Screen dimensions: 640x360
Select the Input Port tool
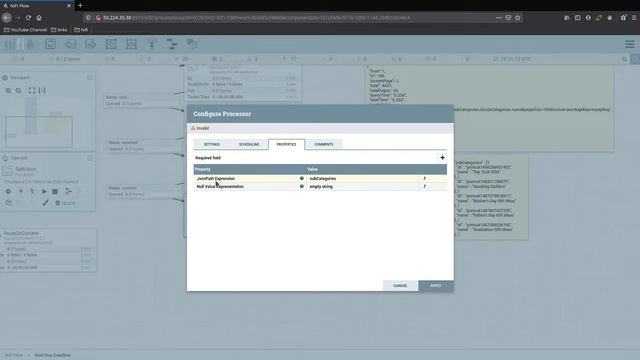coord(71,44)
